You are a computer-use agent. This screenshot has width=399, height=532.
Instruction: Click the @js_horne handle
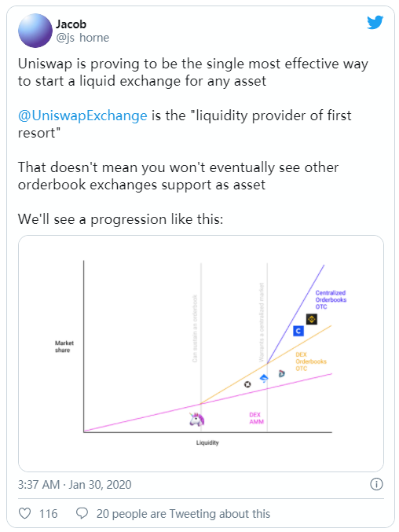pyautogui.click(x=82, y=37)
